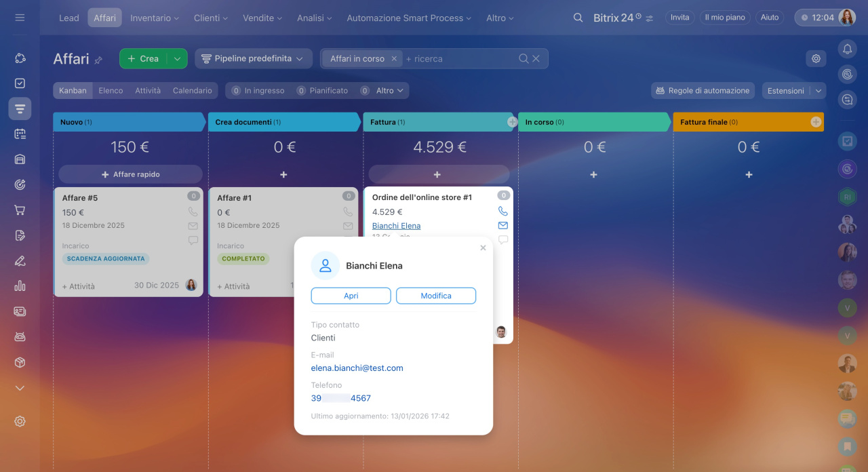Click the Kanban settings gear icon

pos(816,58)
